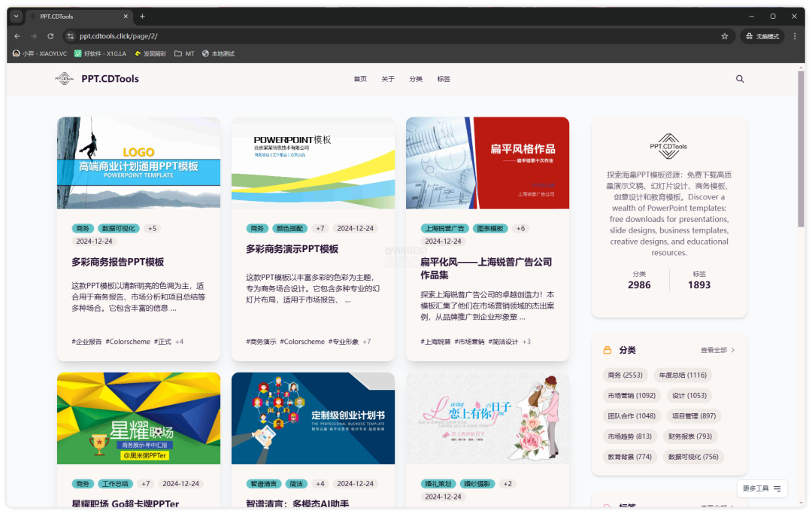812x514 pixels.
Task: Open the 扁平化风——上海锐普广告公司作品集 title
Action: [x=486, y=269]
